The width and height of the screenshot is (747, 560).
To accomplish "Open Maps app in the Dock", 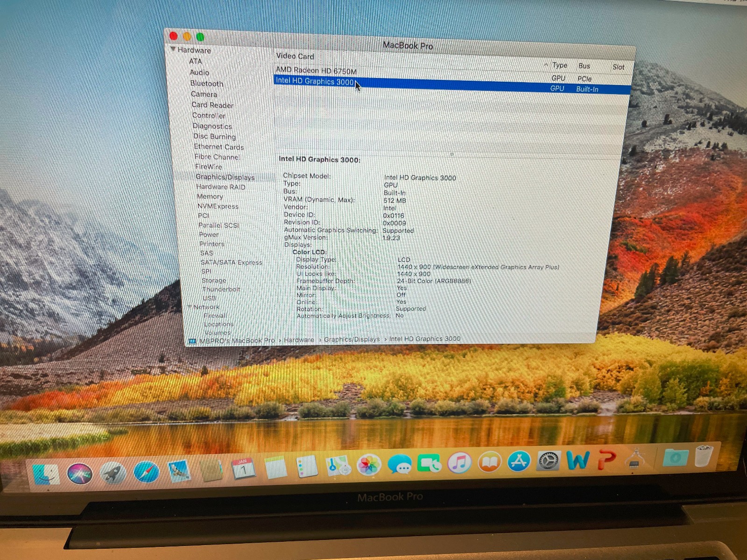I will (x=338, y=466).
